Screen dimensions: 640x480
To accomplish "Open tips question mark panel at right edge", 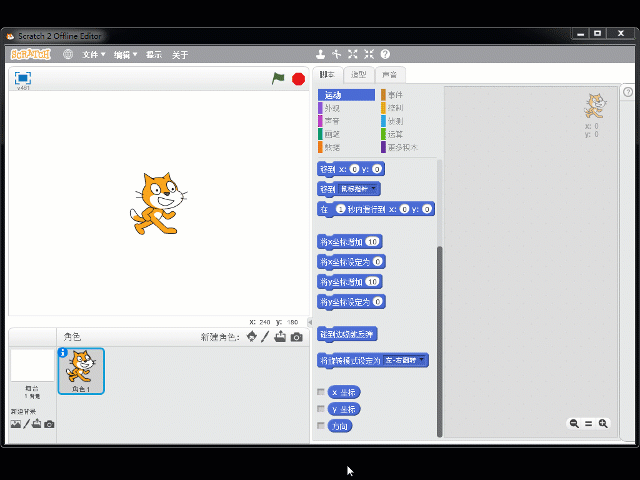I will pos(628,92).
